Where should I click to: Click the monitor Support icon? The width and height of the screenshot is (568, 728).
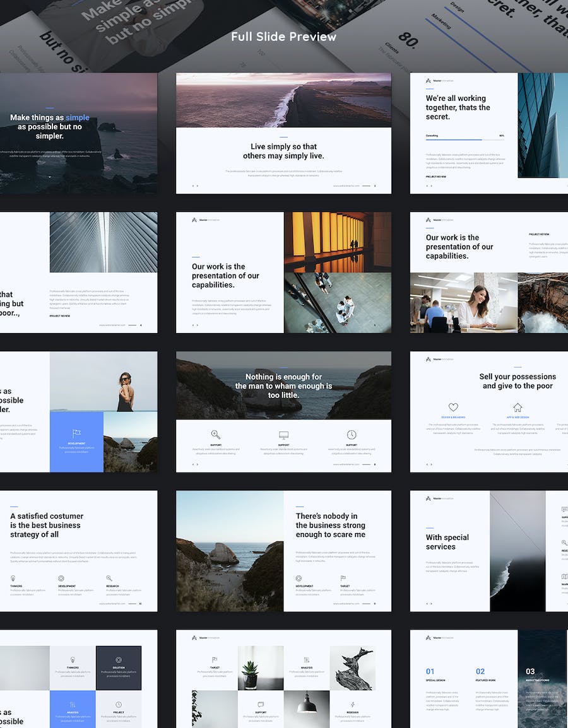(283, 435)
